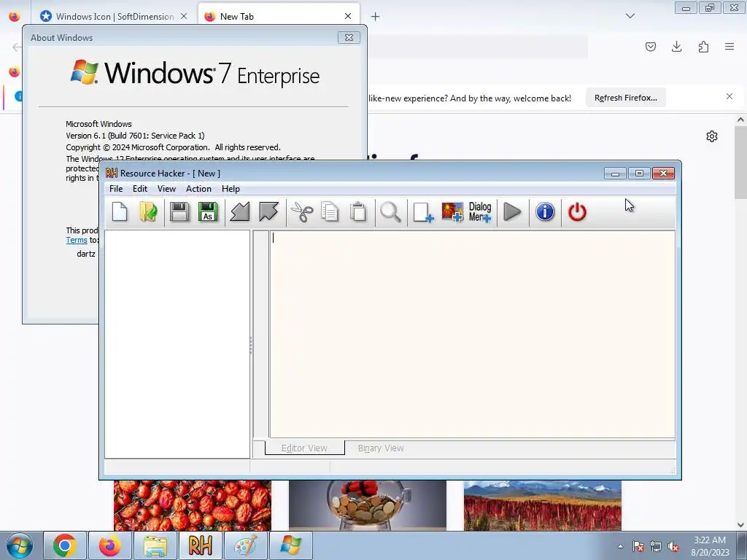This screenshot has width=747, height=560.
Task: Create a new blank script in Resource Hacker
Action: [120, 212]
